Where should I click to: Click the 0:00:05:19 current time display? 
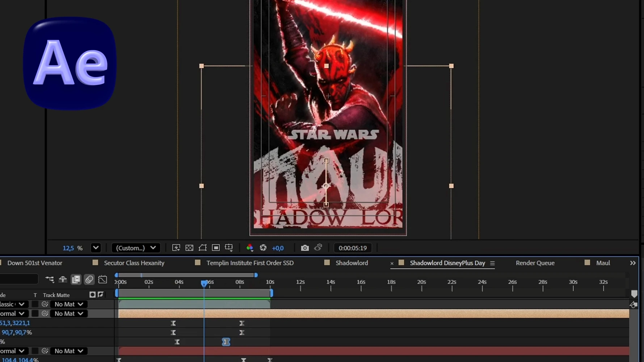(353, 248)
